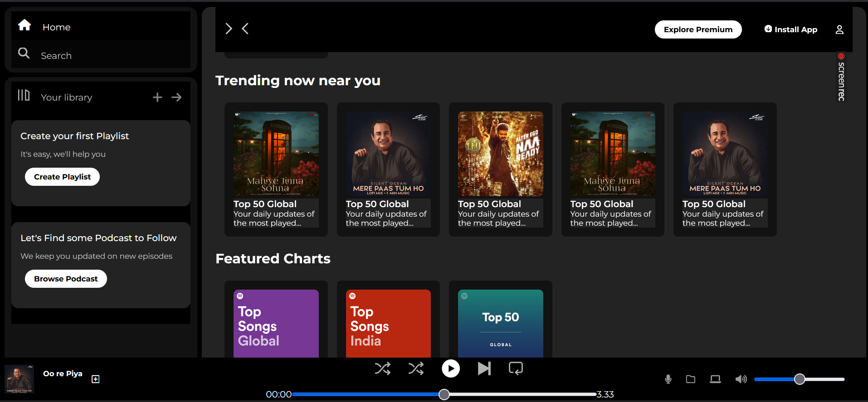Toggle repeat loop icon
This screenshot has height=402, width=868.
(516, 368)
